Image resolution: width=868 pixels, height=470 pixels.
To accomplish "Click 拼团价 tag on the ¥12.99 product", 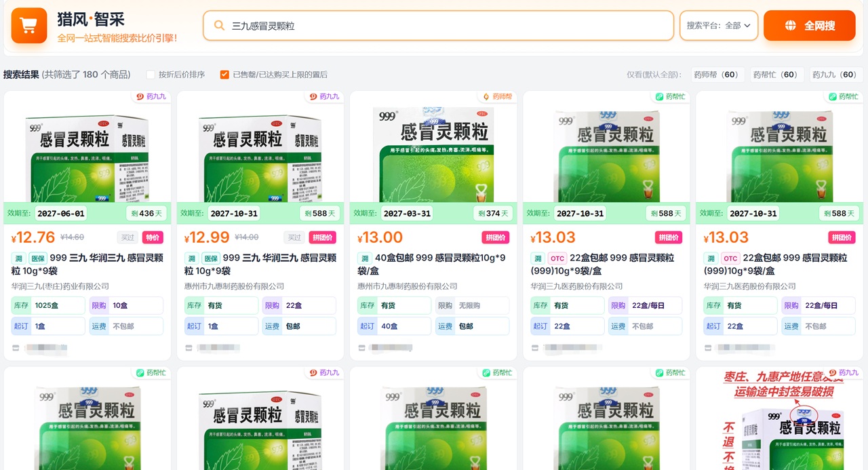I will point(322,237).
